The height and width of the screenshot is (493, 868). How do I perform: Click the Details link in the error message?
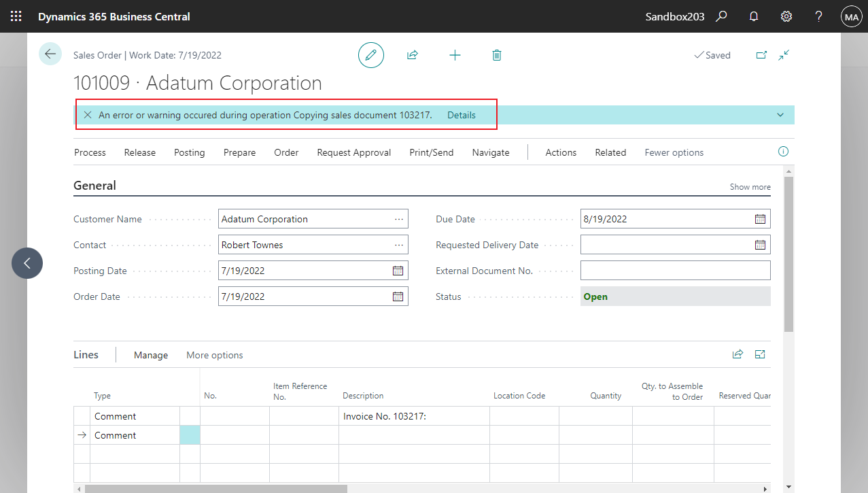click(461, 115)
